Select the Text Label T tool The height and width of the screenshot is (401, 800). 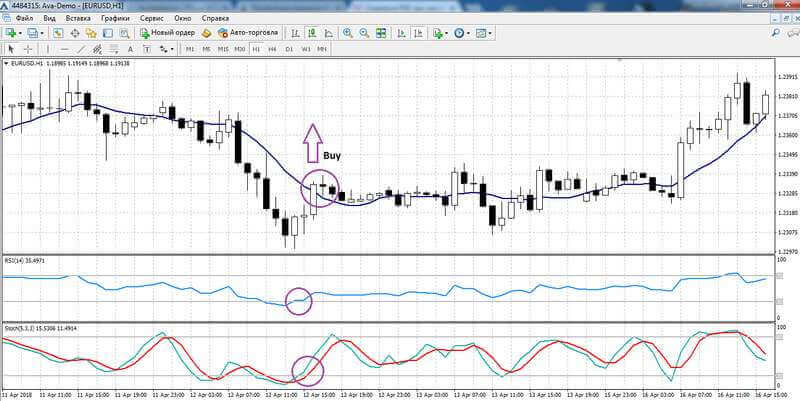(x=147, y=49)
